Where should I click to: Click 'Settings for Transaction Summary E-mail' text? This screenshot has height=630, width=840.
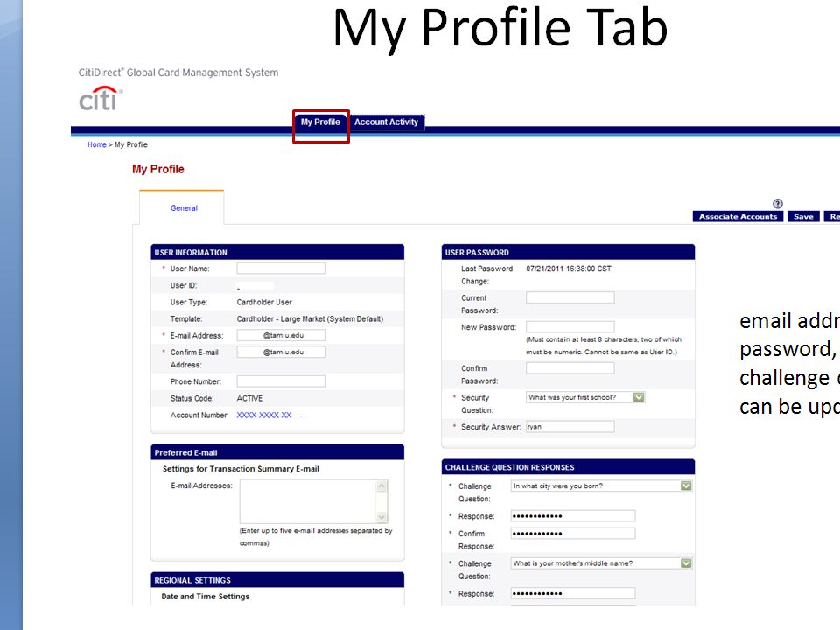pyautogui.click(x=241, y=469)
